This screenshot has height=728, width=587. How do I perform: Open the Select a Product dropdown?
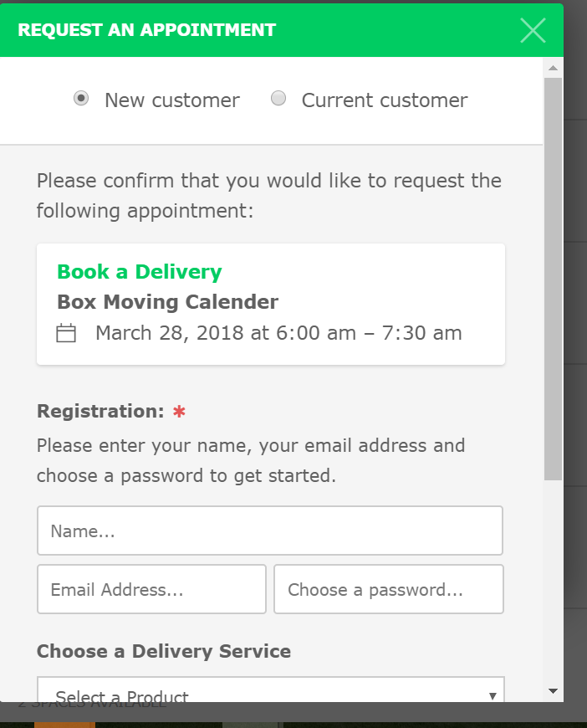tap(271, 690)
